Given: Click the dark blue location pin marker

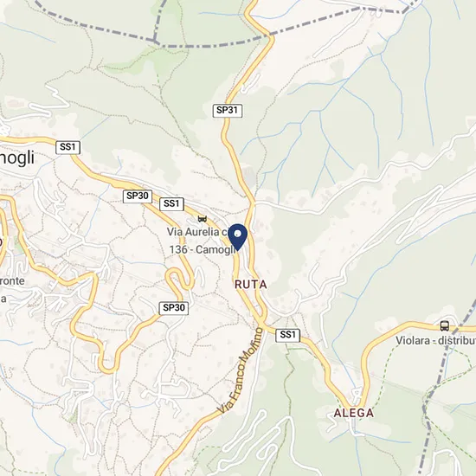Looking at the screenshot, I should point(238,237).
